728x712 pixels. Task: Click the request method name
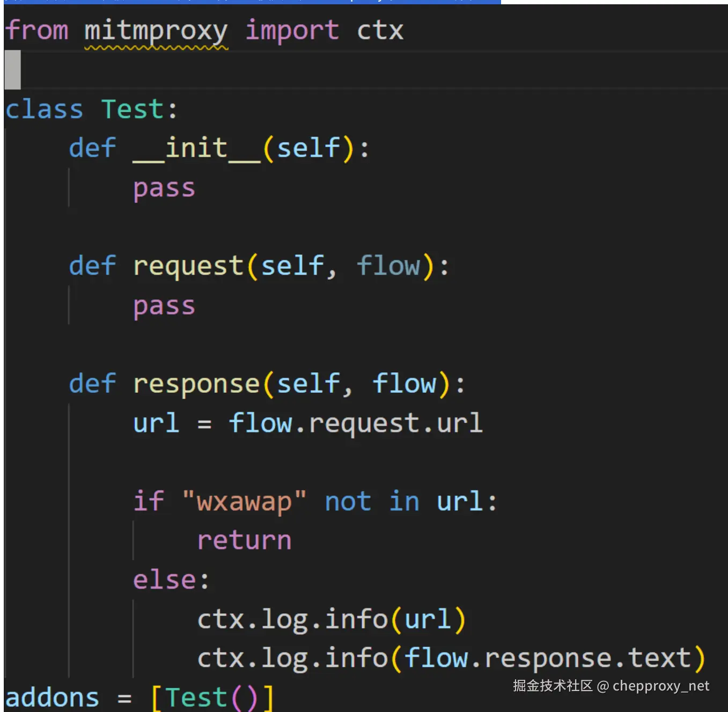pos(188,266)
